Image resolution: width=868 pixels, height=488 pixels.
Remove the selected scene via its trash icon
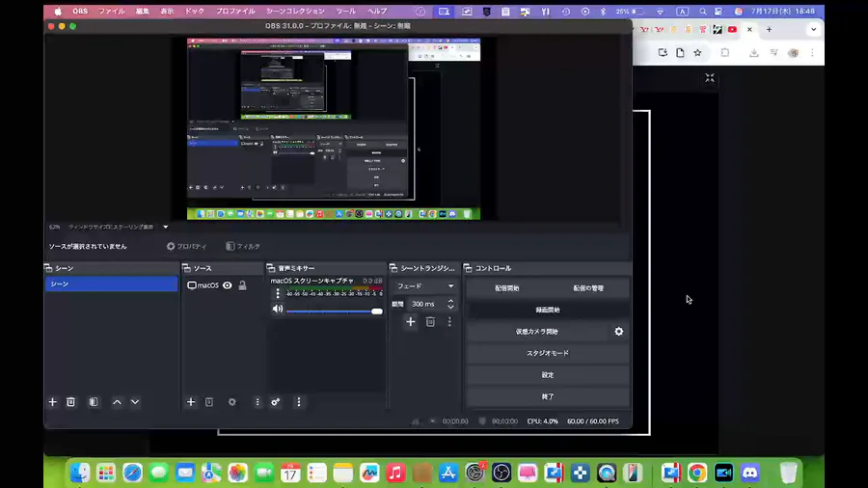[70, 402]
